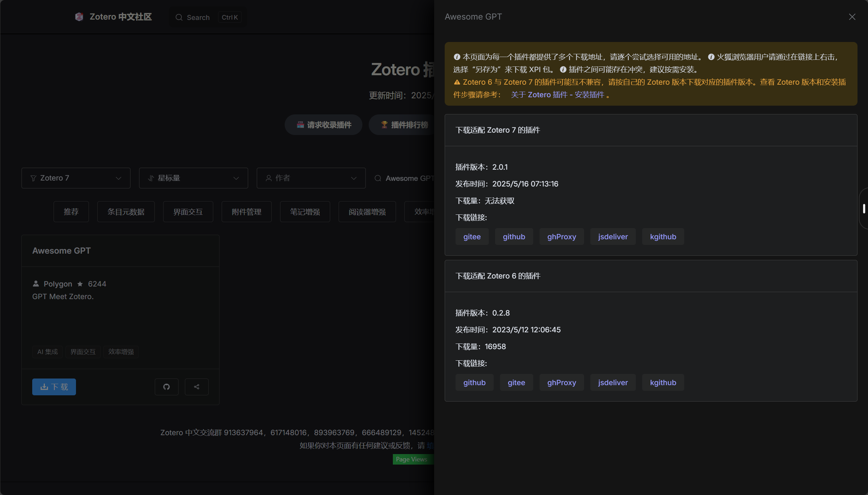Viewport: 868px width, 495px height.
Task: Select the 推荐 category tab
Action: pos(71,212)
